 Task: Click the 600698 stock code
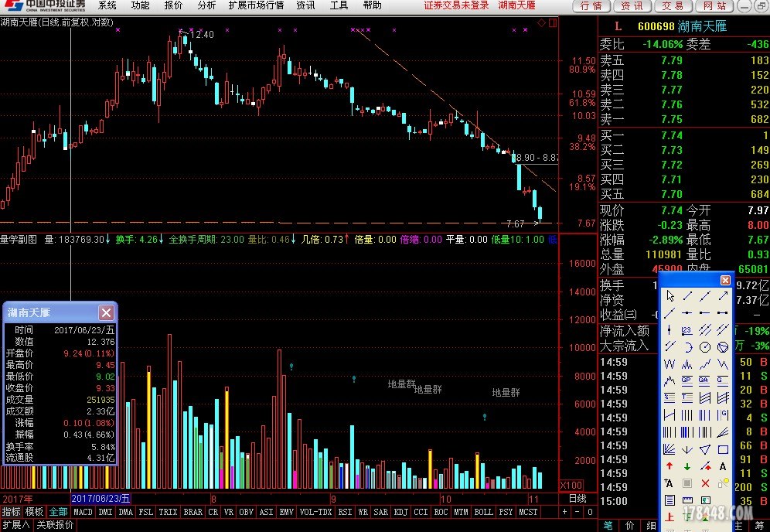point(656,26)
